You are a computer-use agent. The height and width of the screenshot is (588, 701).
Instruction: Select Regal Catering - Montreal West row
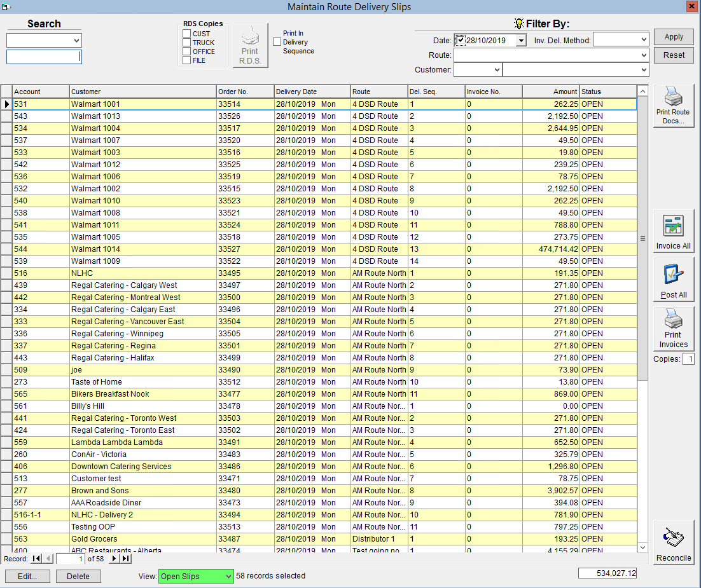tap(318, 297)
